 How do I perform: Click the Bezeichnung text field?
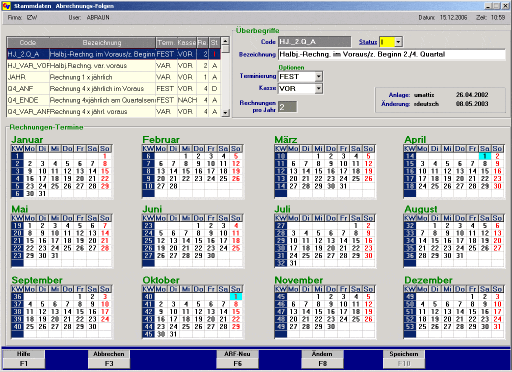(x=392, y=54)
